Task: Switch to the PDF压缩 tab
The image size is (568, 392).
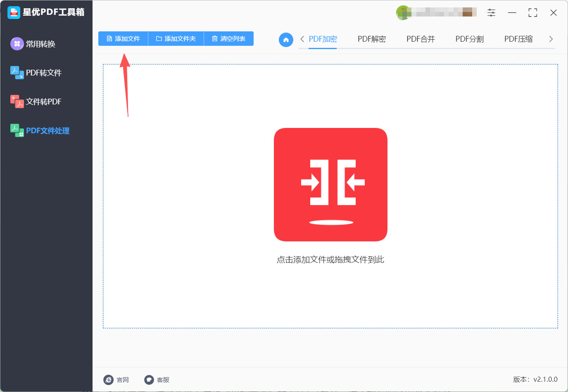Action: pos(518,39)
